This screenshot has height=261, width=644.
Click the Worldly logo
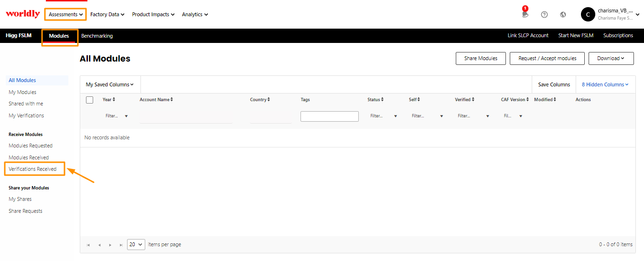pyautogui.click(x=22, y=14)
